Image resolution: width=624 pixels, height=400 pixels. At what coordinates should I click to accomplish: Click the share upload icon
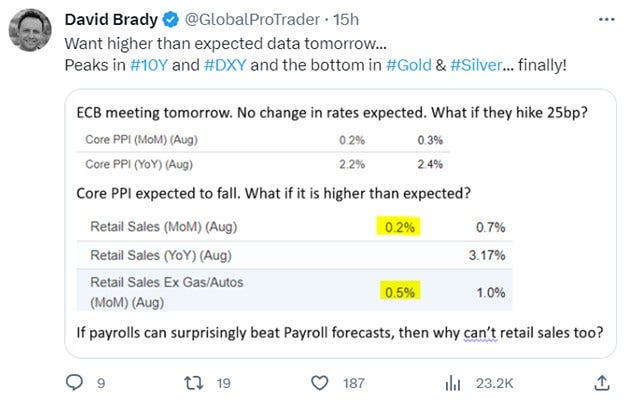tap(602, 383)
